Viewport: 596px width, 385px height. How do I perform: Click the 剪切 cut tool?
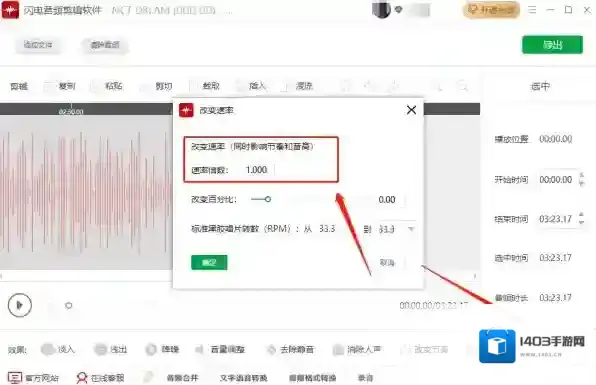click(x=157, y=86)
